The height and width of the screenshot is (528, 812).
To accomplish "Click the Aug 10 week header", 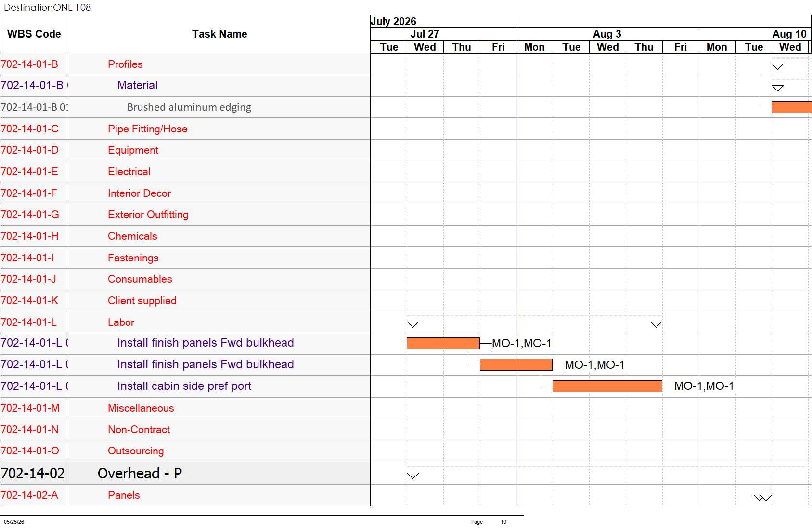I will coord(789,34).
